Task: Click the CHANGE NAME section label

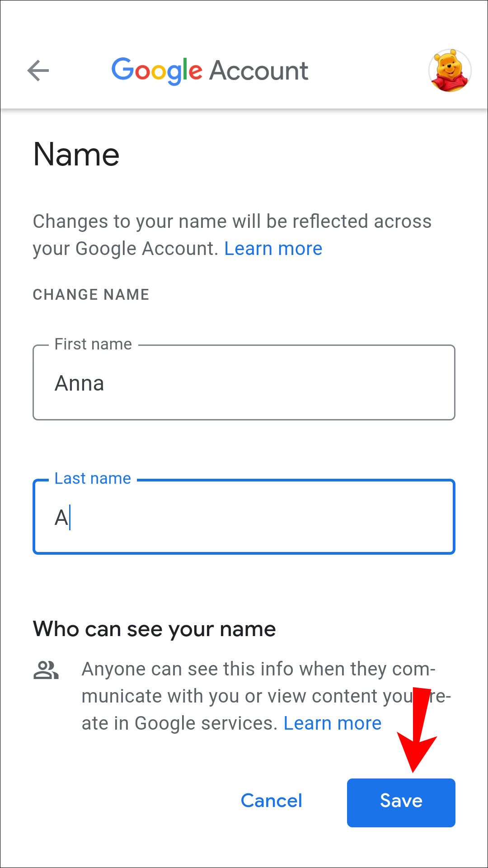Action: coord(91,295)
